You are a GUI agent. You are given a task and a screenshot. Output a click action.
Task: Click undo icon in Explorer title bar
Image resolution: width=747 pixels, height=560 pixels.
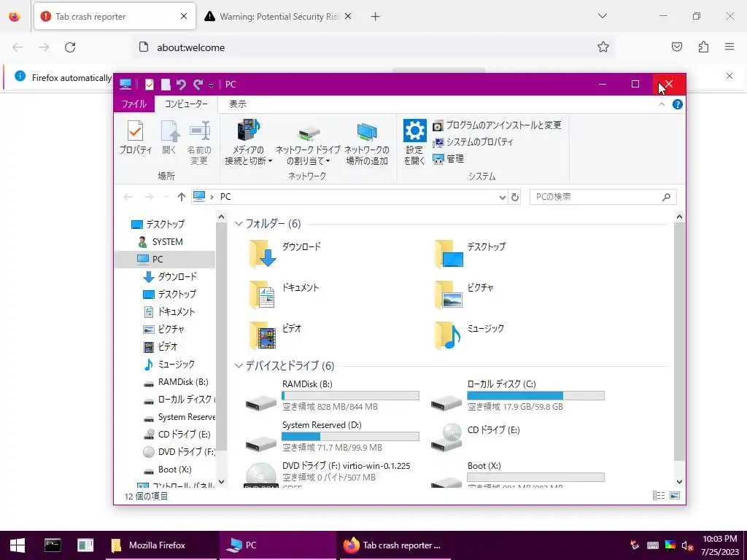[x=181, y=85]
